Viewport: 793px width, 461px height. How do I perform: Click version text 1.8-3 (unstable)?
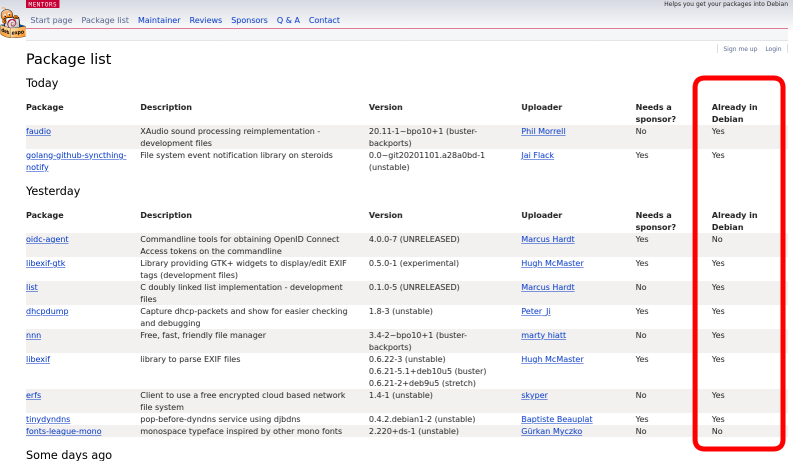[401, 311]
